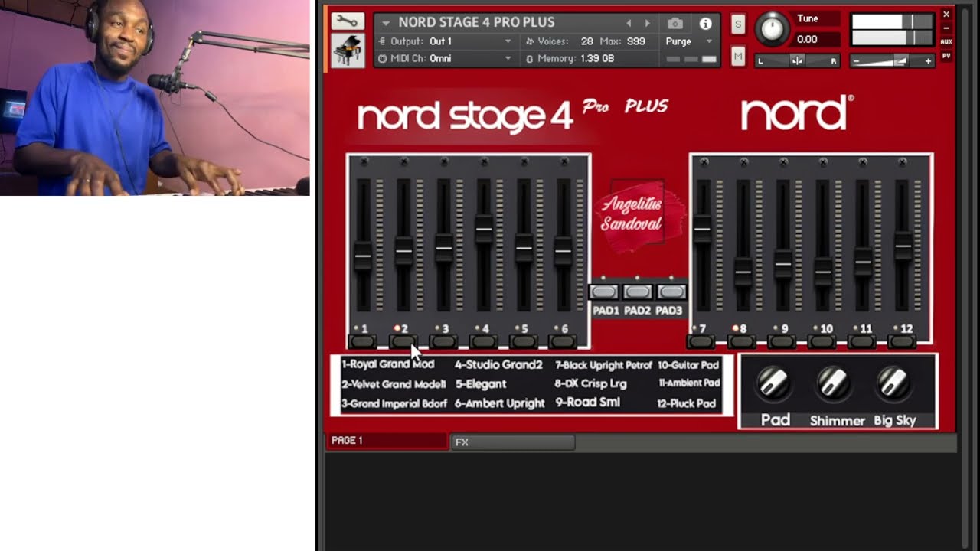Image resolution: width=980 pixels, height=551 pixels.
Task: Solo the instrument with S button
Action: point(738,24)
